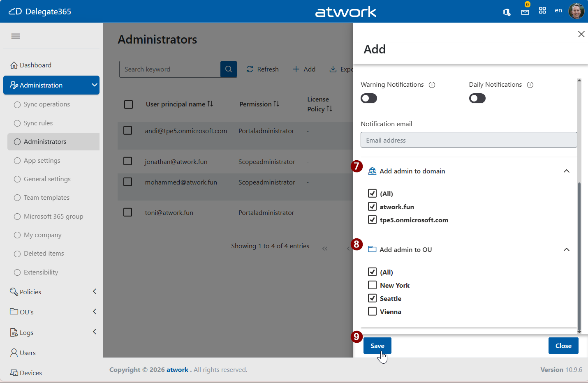Click the info icon beside Daily Notifications

530,85
